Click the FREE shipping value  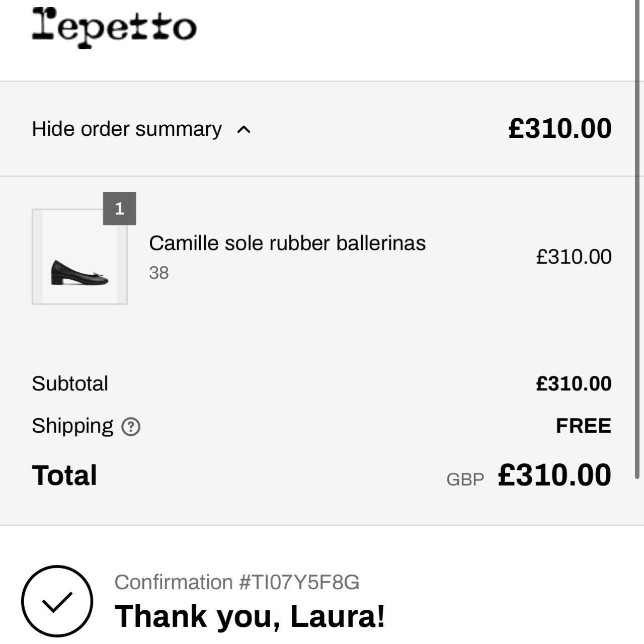(583, 425)
